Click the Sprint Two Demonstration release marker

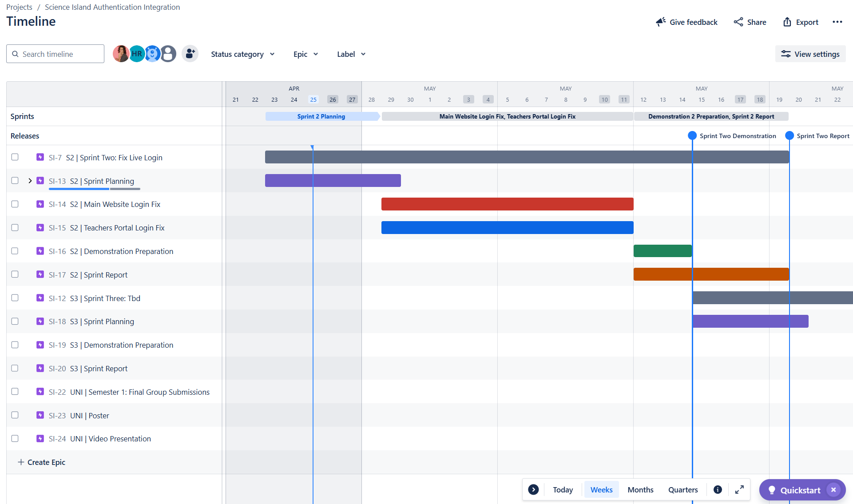[x=692, y=135]
